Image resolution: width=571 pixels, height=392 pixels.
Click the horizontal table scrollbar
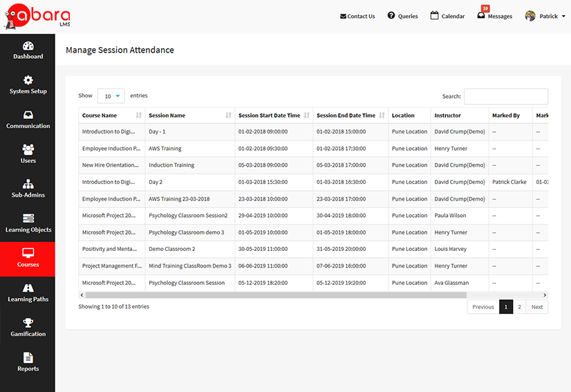pos(276,295)
